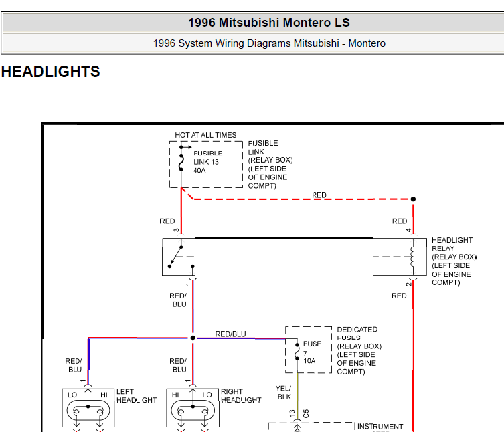The image size is (504, 432).
Task: Click the RED label near relay pin 3
Action: (x=167, y=221)
